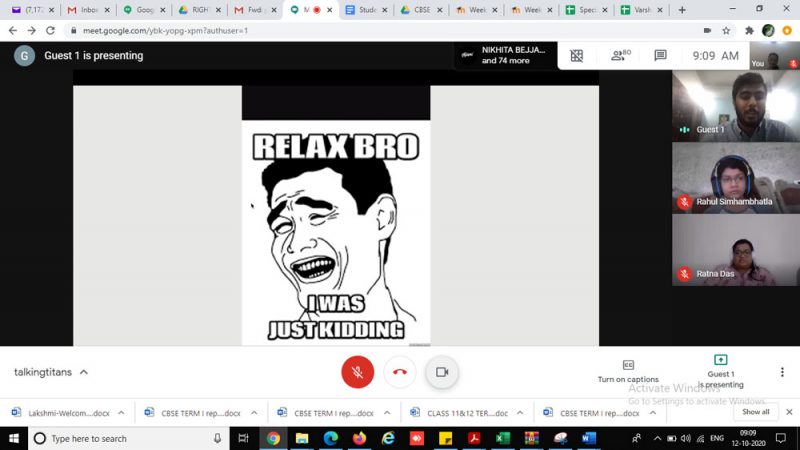Open Sticky Notes from the taskbar

[445, 438]
